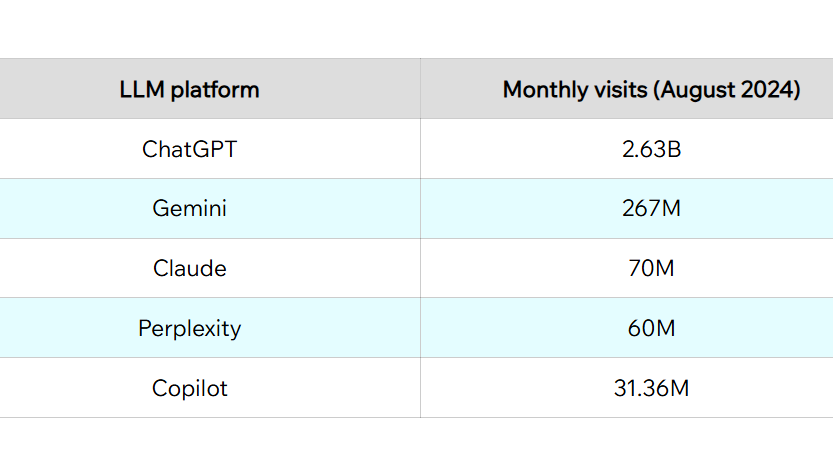Click the year "2024" in the header

coord(770,90)
